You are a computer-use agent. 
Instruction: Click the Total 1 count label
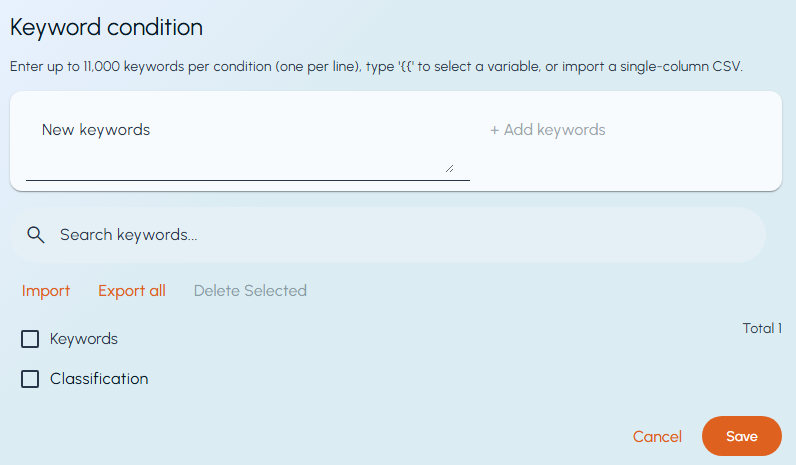[762, 328]
